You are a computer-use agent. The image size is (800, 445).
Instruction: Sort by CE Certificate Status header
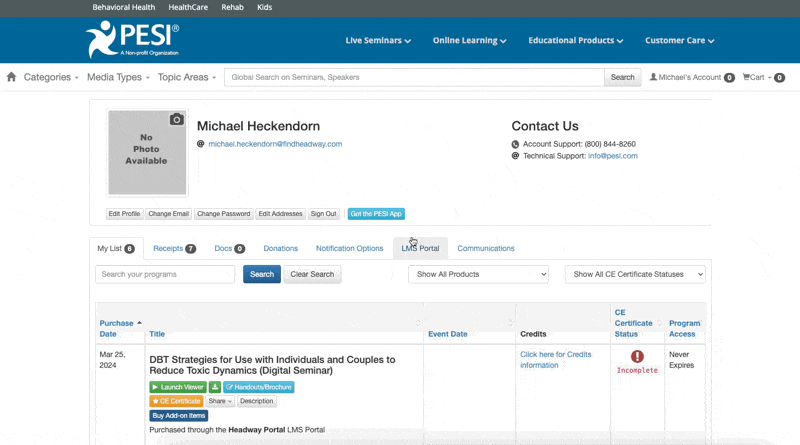click(633, 323)
